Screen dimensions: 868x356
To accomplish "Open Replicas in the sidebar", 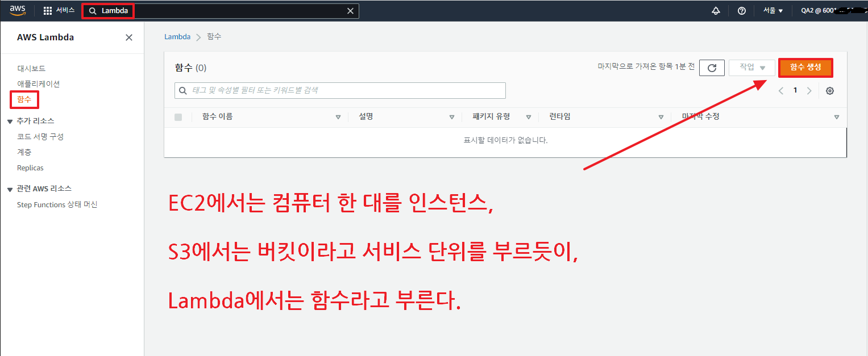I will coord(30,168).
